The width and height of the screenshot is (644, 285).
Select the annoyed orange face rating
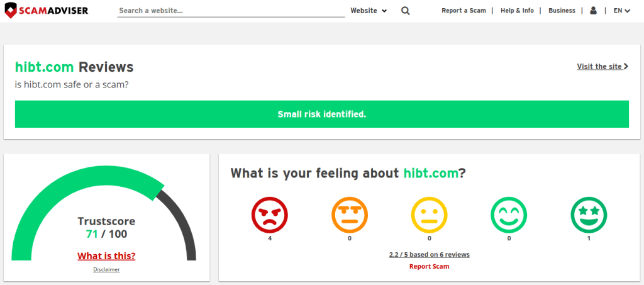point(350,215)
